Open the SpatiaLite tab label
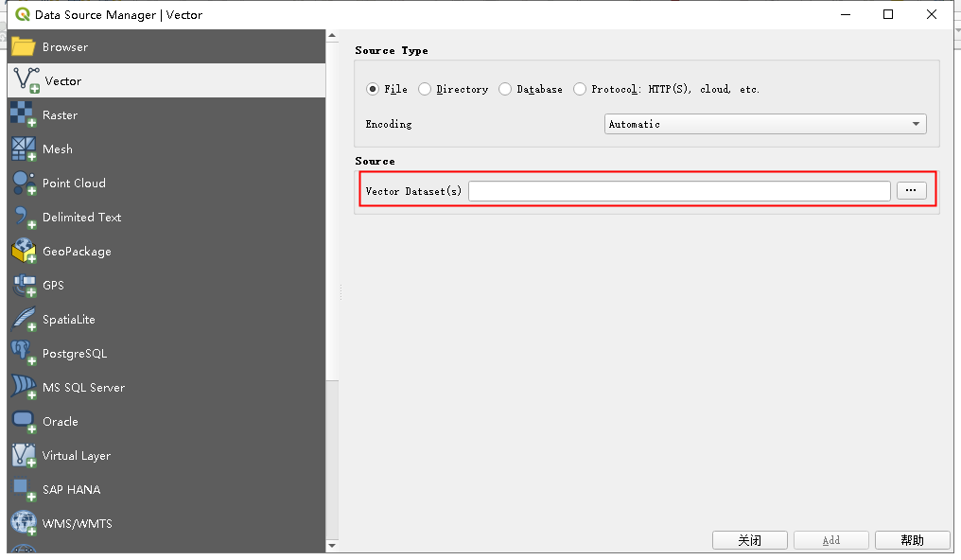The image size is (961, 560). (x=69, y=320)
